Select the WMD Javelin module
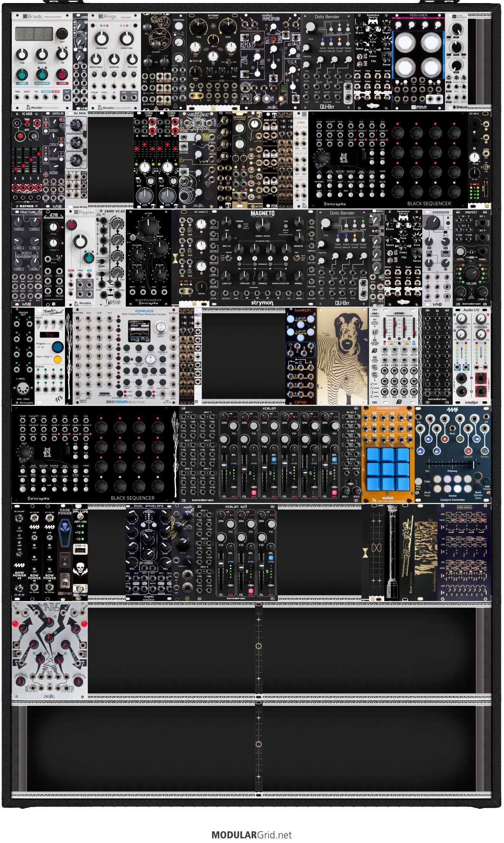Viewport: 504px width, 843px height. point(54,160)
